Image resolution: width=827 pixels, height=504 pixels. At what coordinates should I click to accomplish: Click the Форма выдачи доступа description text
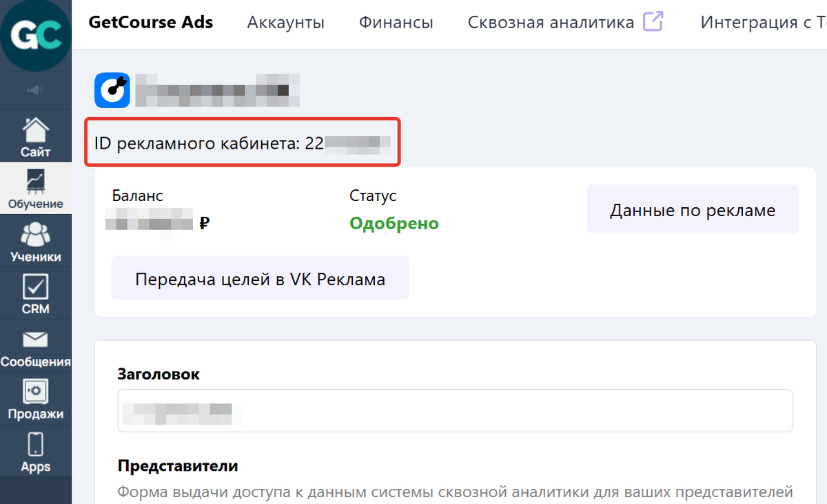456,492
